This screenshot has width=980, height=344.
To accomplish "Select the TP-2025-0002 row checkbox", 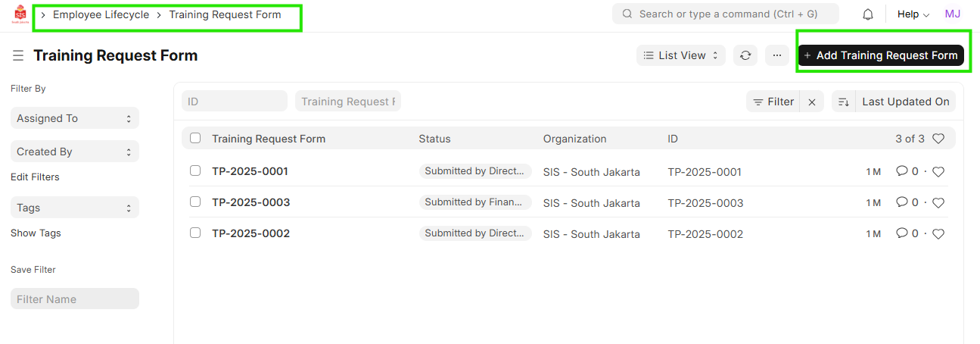I will point(195,233).
